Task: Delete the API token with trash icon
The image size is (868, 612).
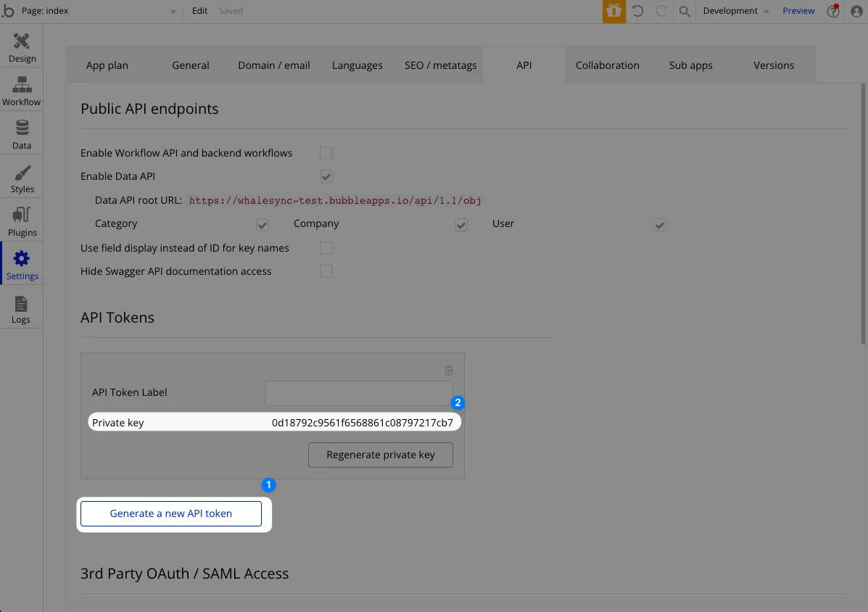Action: coord(449,370)
